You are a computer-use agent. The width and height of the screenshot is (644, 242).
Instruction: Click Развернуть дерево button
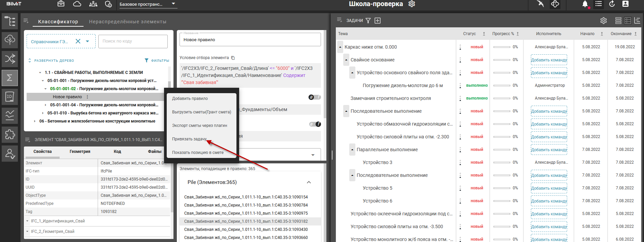coord(52,61)
